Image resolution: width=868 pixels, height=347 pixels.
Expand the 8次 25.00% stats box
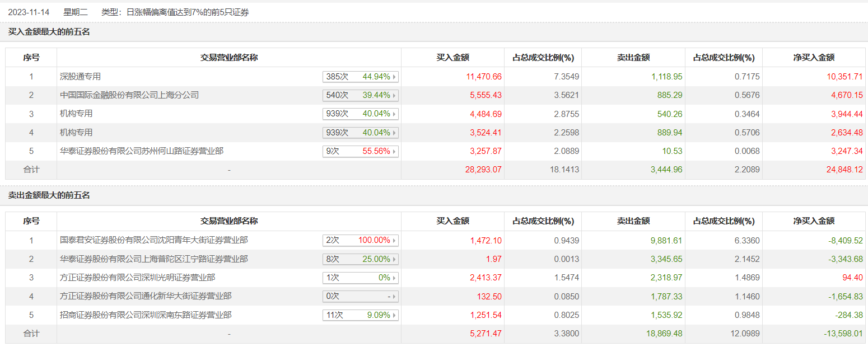361,259
